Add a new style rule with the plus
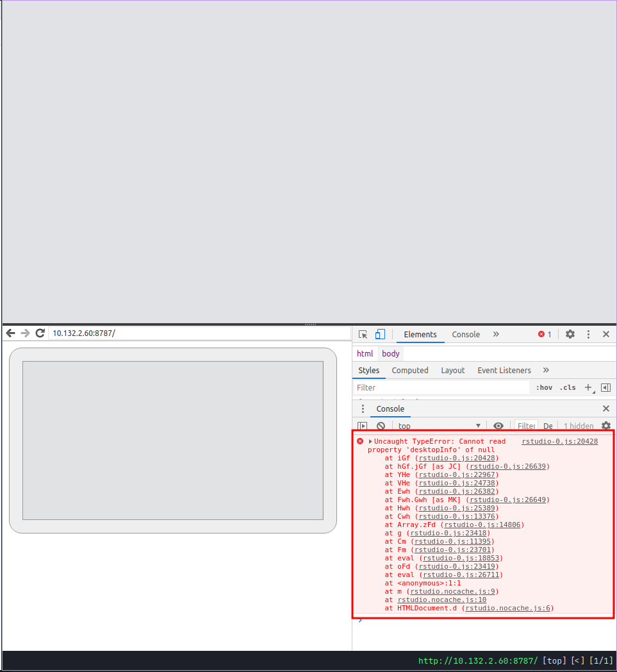This screenshot has height=672, width=617. (588, 387)
